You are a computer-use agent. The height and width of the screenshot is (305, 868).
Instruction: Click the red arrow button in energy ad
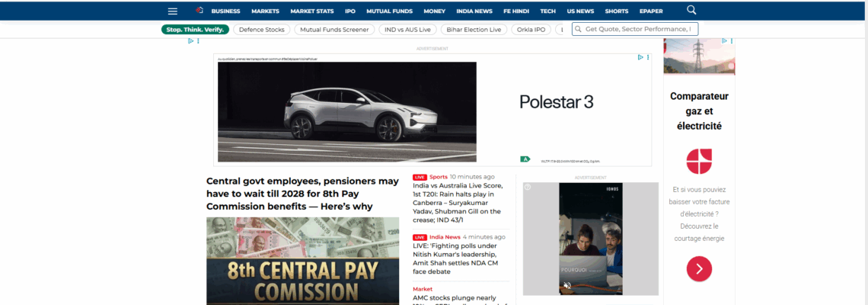pyautogui.click(x=698, y=268)
